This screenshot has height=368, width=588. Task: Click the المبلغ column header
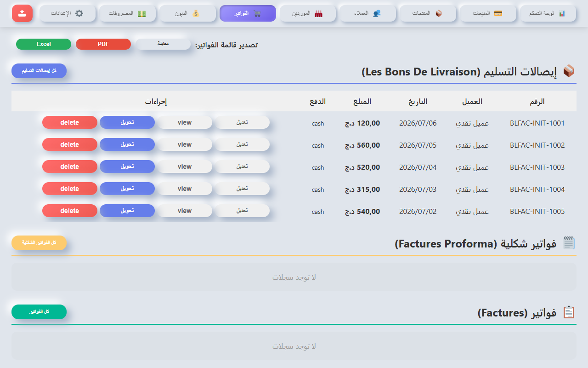(362, 101)
